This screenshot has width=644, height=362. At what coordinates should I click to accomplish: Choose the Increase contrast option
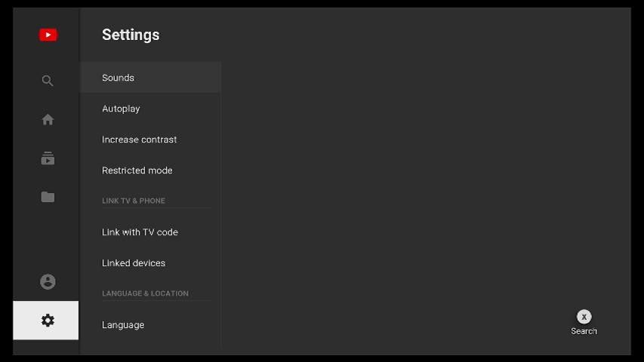140,140
